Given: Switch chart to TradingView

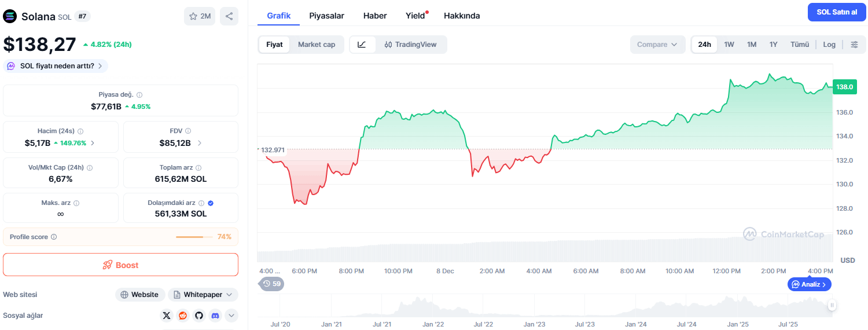Looking at the screenshot, I should 410,45.
